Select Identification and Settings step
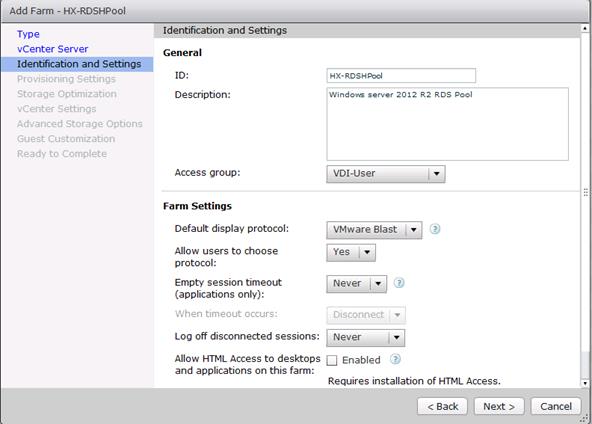The width and height of the screenshot is (592, 424). tap(77, 64)
